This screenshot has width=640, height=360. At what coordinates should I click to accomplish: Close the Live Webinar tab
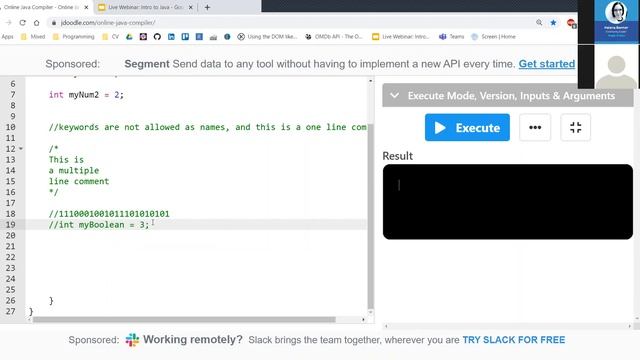pyautogui.click(x=190, y=7)
